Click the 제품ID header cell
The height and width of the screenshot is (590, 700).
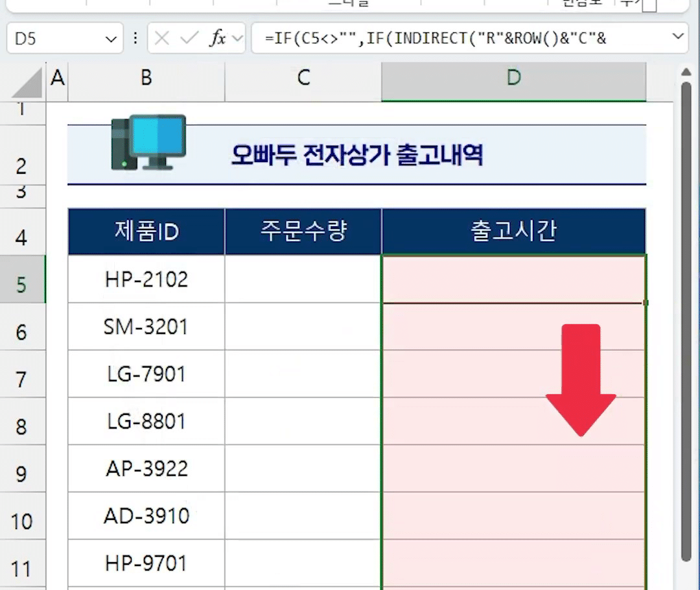(146, 231)
